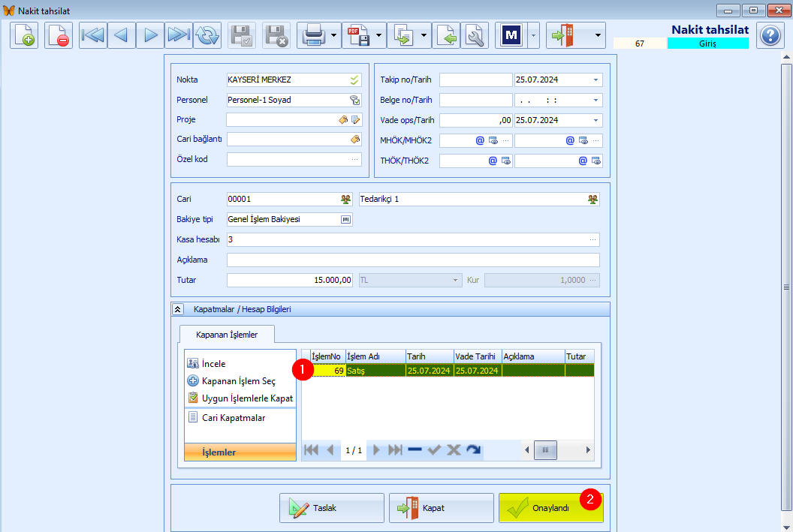The width and height of the screenshot is (793, 532).
Task: Select the Kapanan İşlemler tab
Action: click(x=227, y=335)
